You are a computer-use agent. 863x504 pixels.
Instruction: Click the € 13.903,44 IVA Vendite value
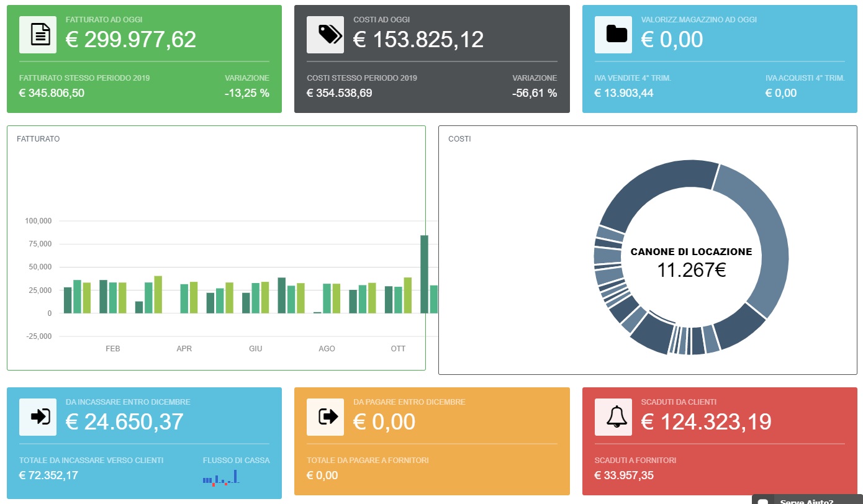[624, 93]
